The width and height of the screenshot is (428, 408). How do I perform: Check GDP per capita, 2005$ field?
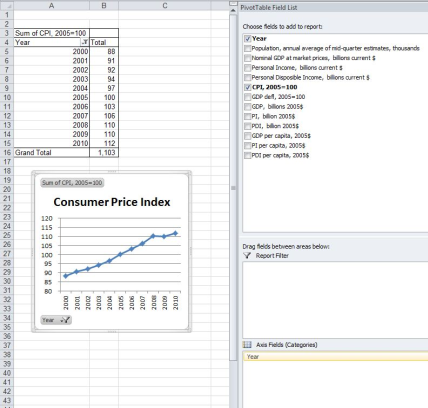point(248,136)
